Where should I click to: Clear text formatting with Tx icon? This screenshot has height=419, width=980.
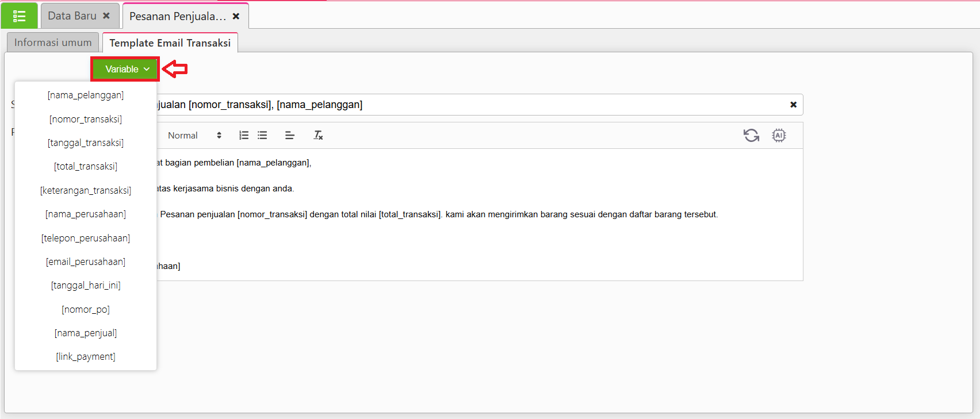click(x=318, y=136)
